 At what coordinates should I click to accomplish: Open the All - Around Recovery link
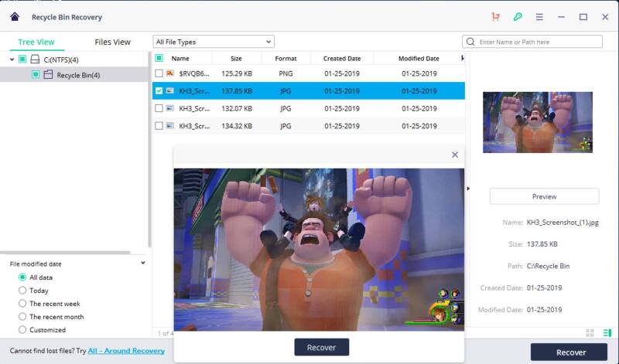click(126, 351)
